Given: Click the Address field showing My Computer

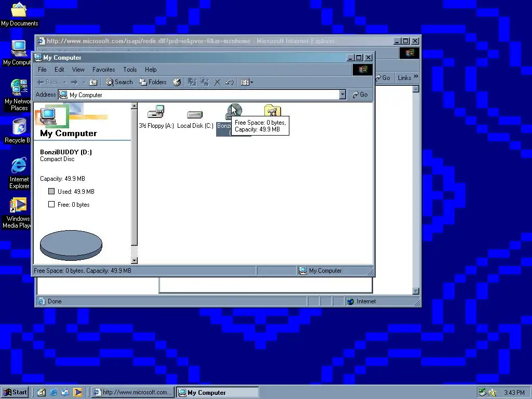Looking at the screenshot, I should (x=199, y=95).
